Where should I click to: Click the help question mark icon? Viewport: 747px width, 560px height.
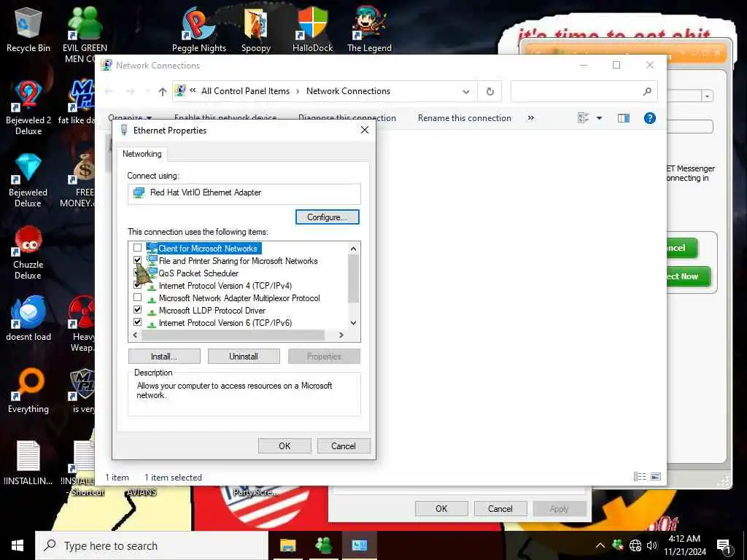(650, 118)
